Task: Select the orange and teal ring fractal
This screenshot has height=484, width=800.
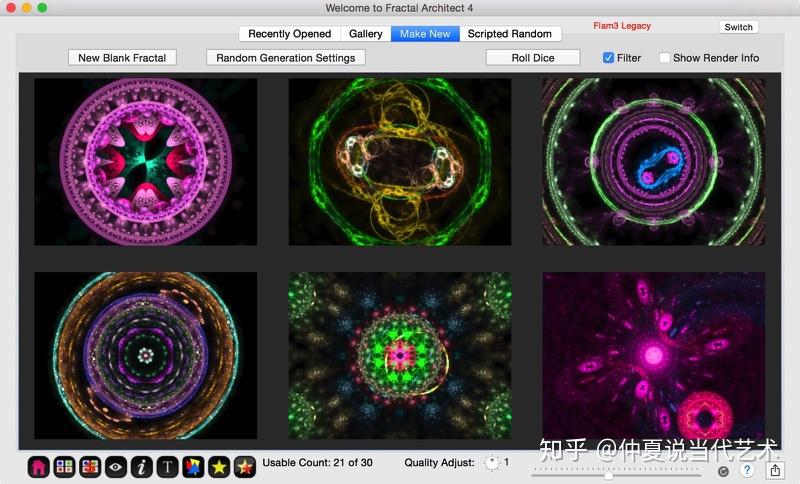Action: 145,355
